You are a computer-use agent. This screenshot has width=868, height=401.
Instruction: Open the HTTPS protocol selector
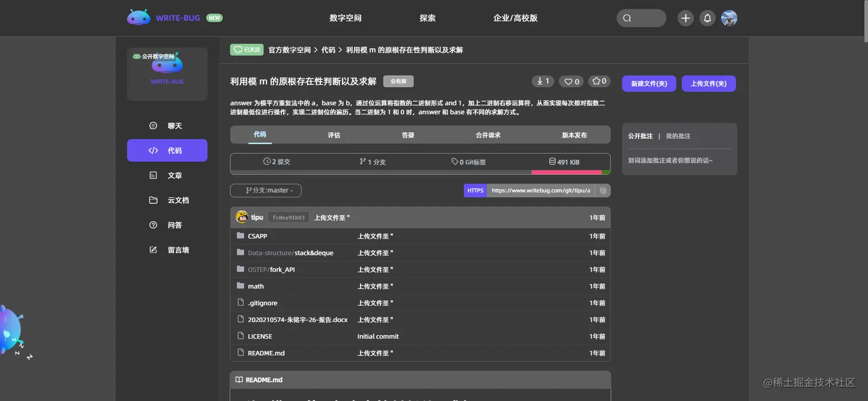click(x=475, y=190)
